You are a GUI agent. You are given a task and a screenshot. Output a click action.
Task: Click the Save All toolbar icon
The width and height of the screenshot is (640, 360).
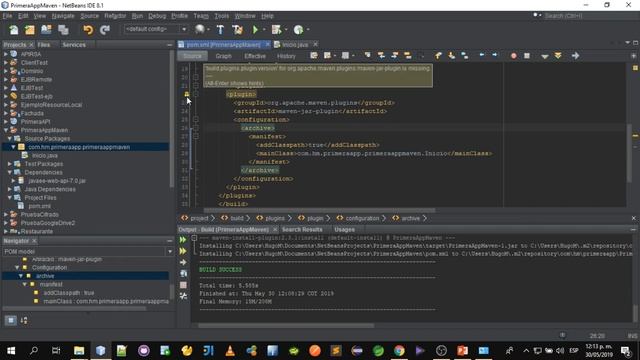pos(63,30)
